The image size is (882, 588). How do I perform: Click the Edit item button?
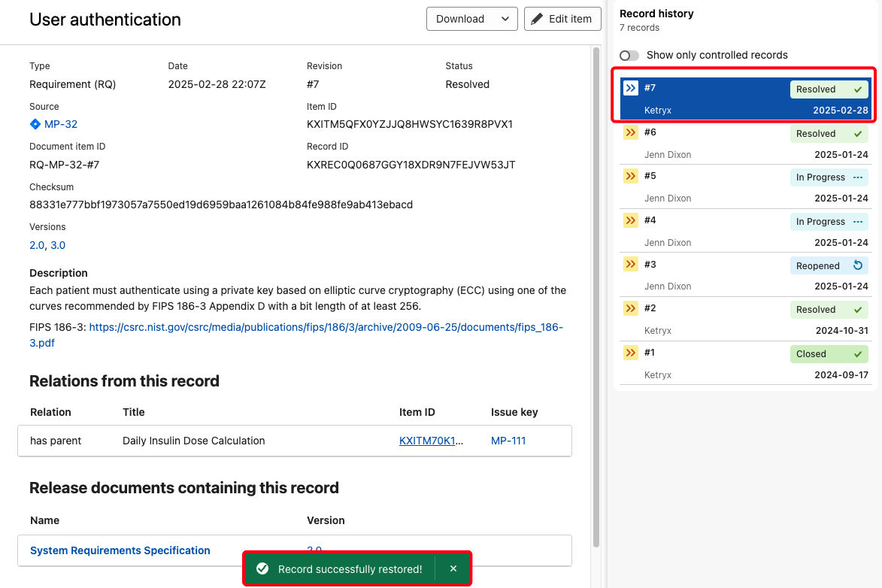[x=562, y=19]
